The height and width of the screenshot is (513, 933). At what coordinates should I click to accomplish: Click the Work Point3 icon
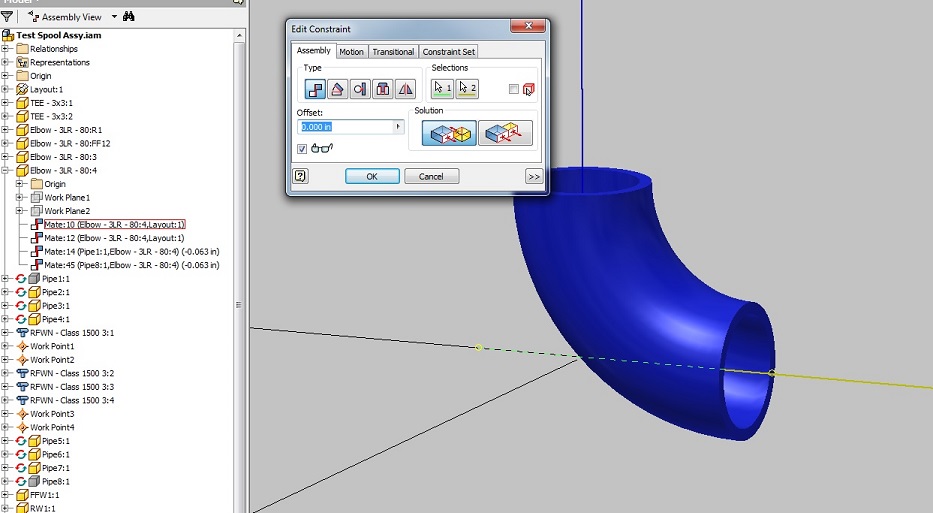coord(22,414)
